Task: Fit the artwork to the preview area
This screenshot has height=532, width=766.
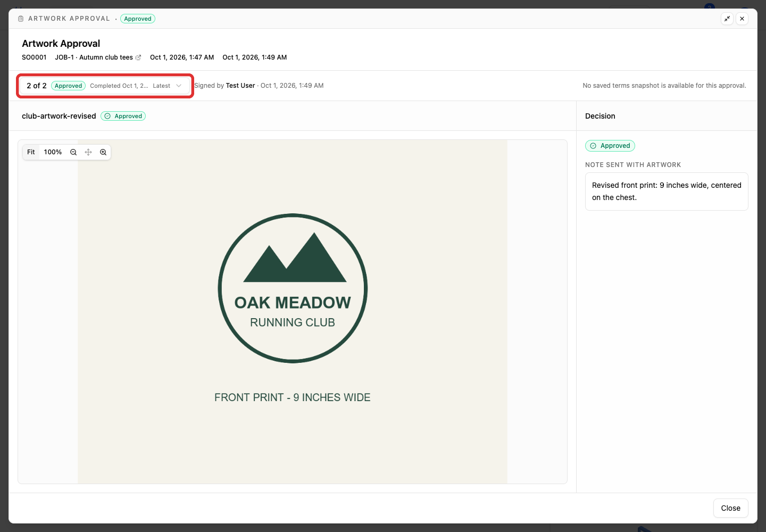Action: pyautogui.click(x=31, y=152)
